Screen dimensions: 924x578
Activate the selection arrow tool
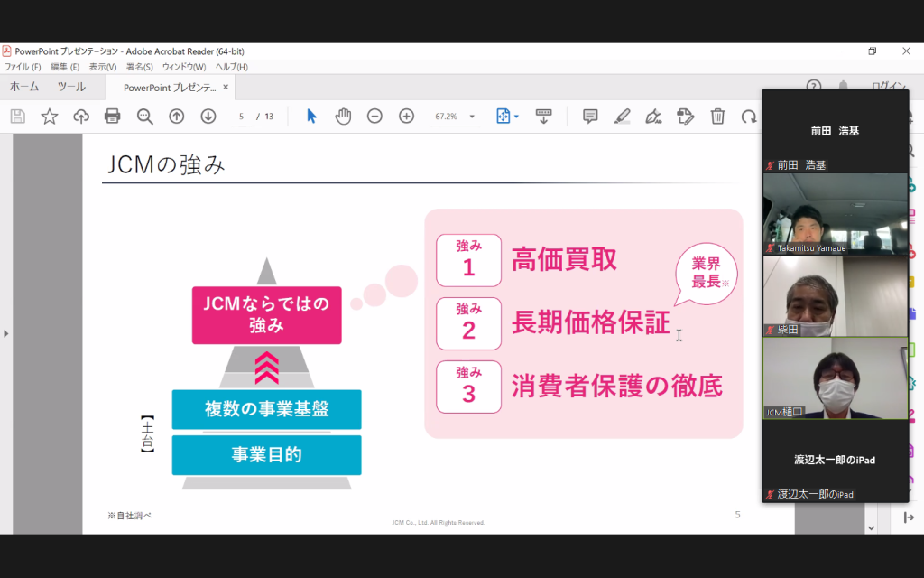(311, 117)
